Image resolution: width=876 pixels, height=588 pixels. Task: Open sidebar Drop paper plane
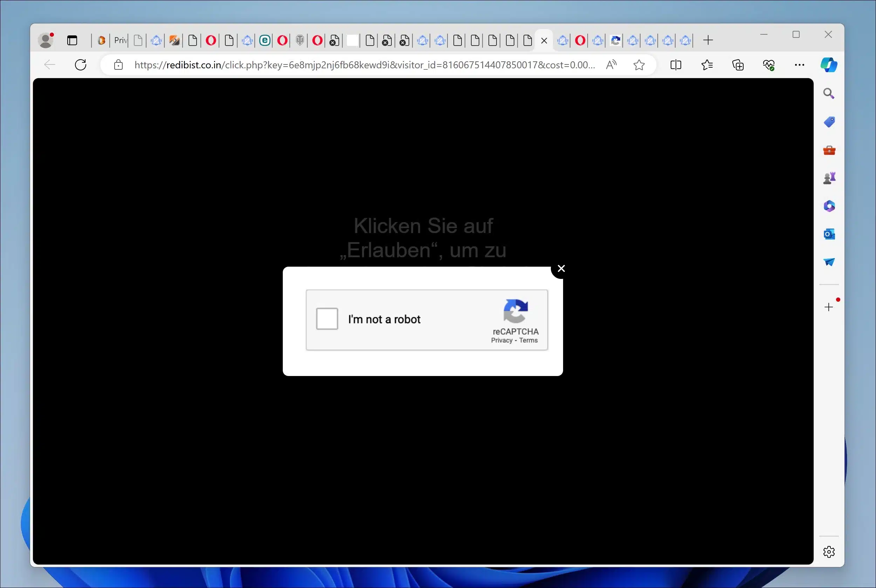(x=829, y=262)
